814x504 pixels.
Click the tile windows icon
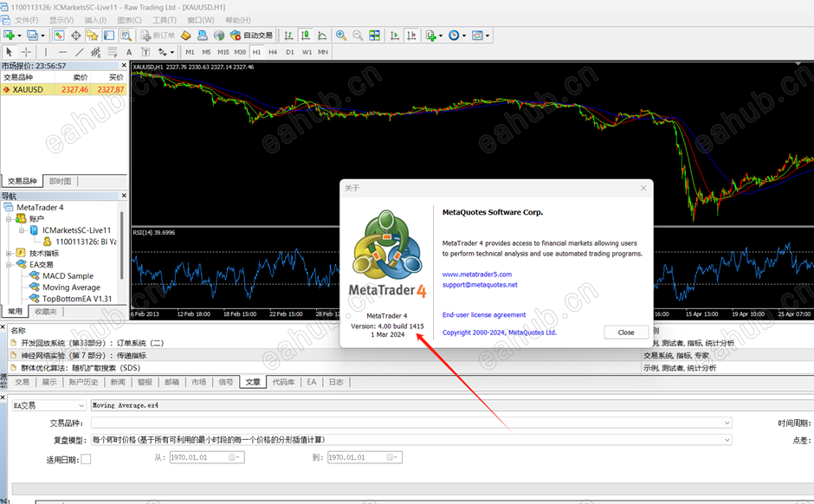[374, 36]
